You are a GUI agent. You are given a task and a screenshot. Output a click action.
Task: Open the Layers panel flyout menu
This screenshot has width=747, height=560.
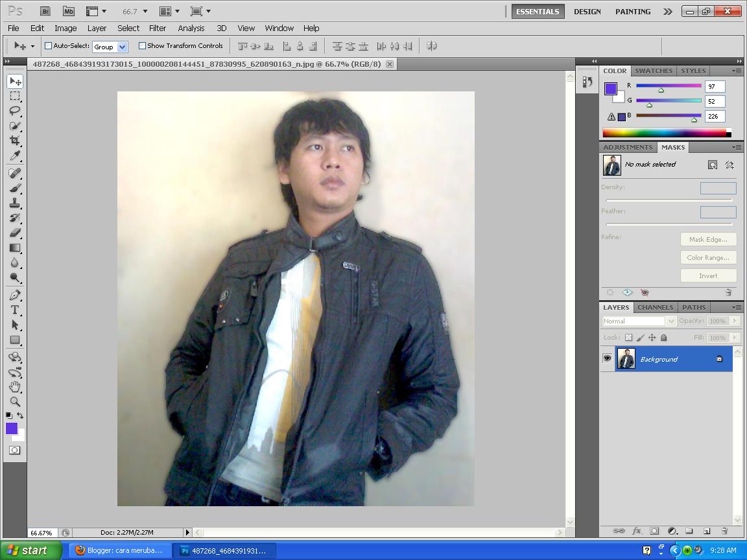[x=737, y=307]
